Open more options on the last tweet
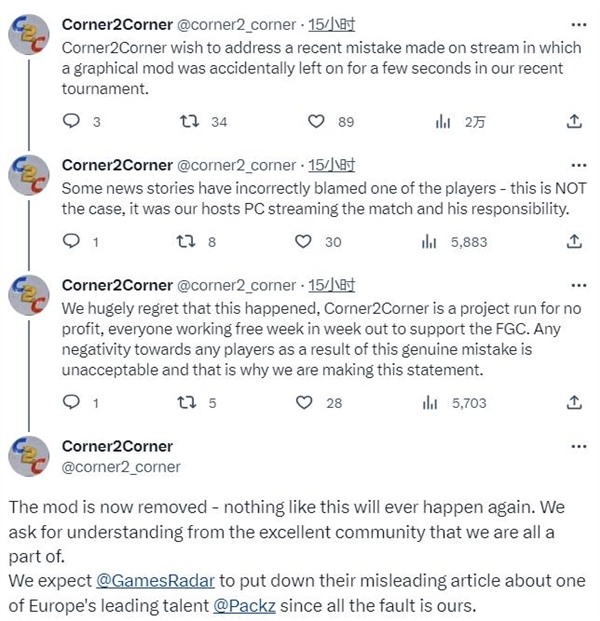Viewport: 600px width, 621px height. tap(577, 446)
